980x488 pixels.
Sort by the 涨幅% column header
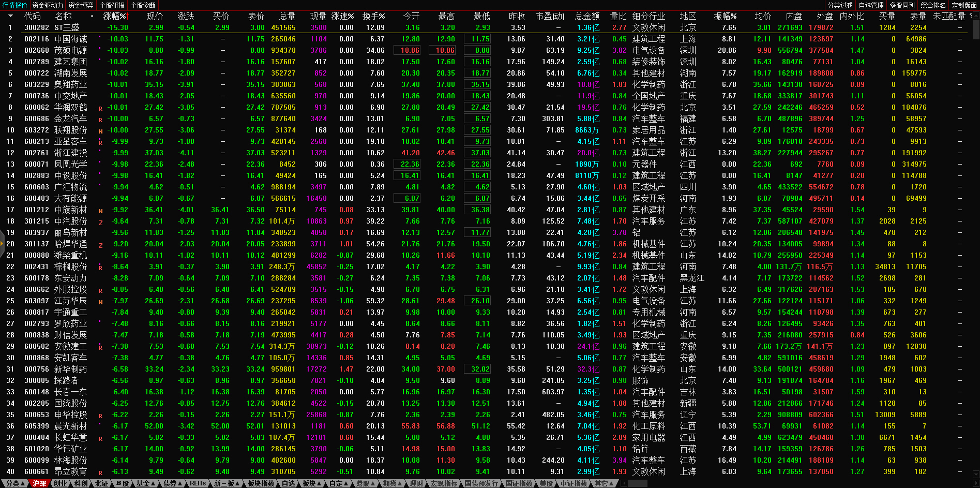point(114,16)
